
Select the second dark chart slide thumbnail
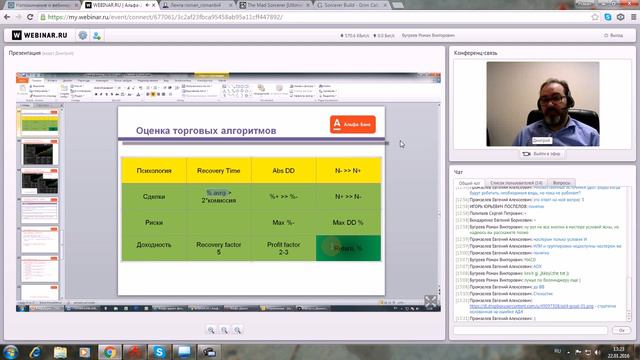pyautogui.click(x=39, y=152)
